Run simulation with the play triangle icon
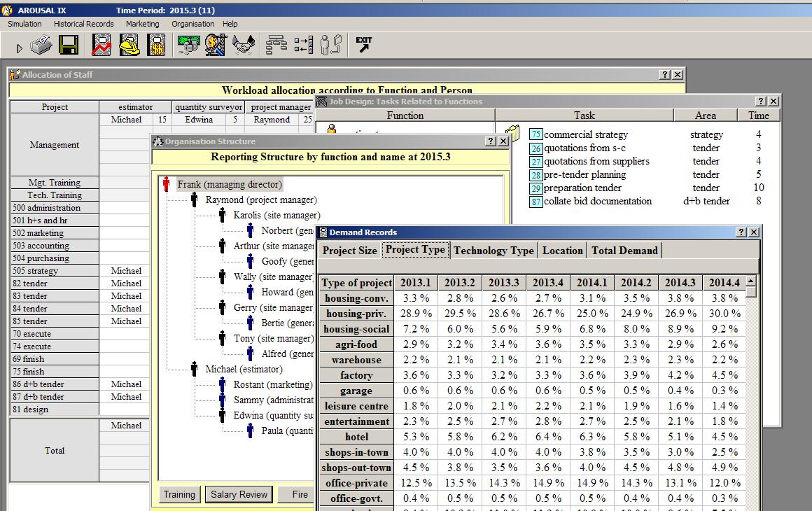This screenshot has width=812, height=511. coord(20,48)
